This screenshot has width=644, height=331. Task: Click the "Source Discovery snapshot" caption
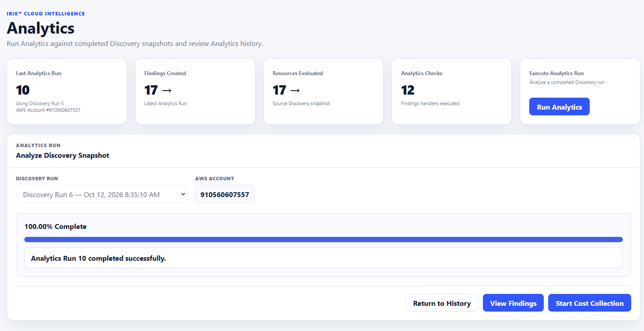301,103
